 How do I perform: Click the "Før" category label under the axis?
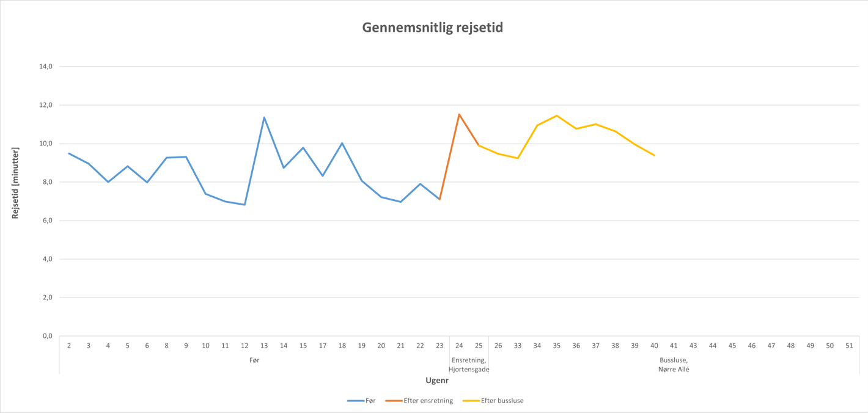254,360
